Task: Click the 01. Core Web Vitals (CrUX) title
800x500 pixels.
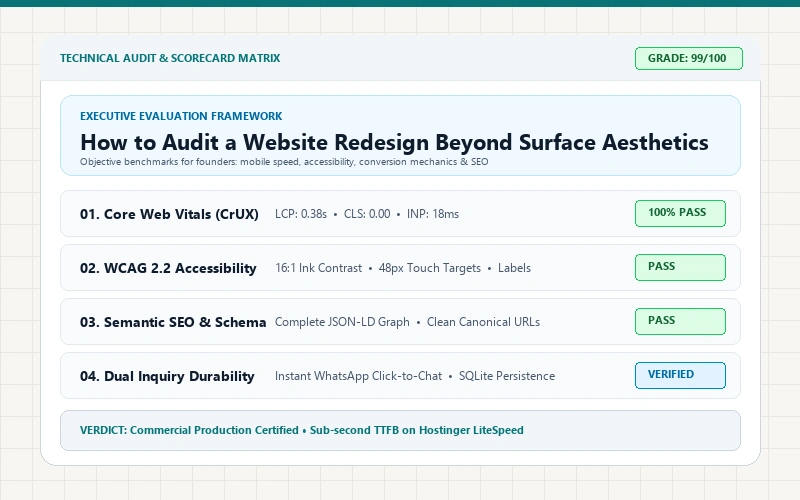Action: click(169, 214)
